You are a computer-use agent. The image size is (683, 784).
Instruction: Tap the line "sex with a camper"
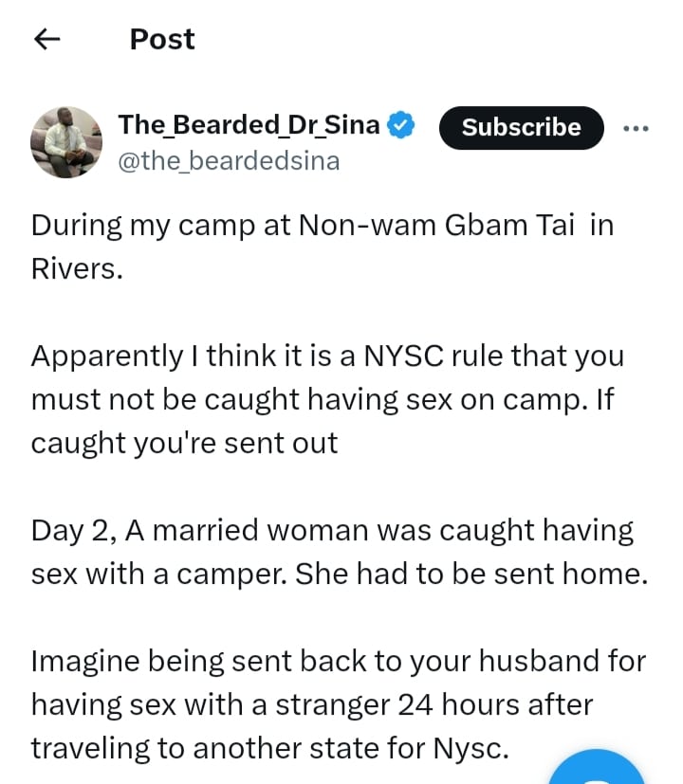[339, 574]
